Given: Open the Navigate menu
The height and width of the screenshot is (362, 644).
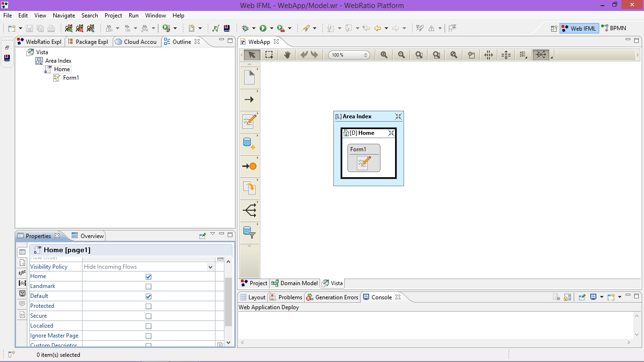Looking at the screenshot, I should point(64,16).
